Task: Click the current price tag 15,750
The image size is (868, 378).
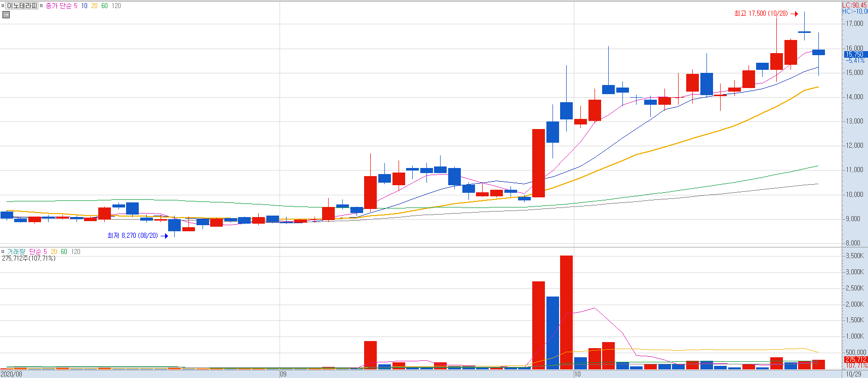Action: pyautogui.click(x=855, y=54)
